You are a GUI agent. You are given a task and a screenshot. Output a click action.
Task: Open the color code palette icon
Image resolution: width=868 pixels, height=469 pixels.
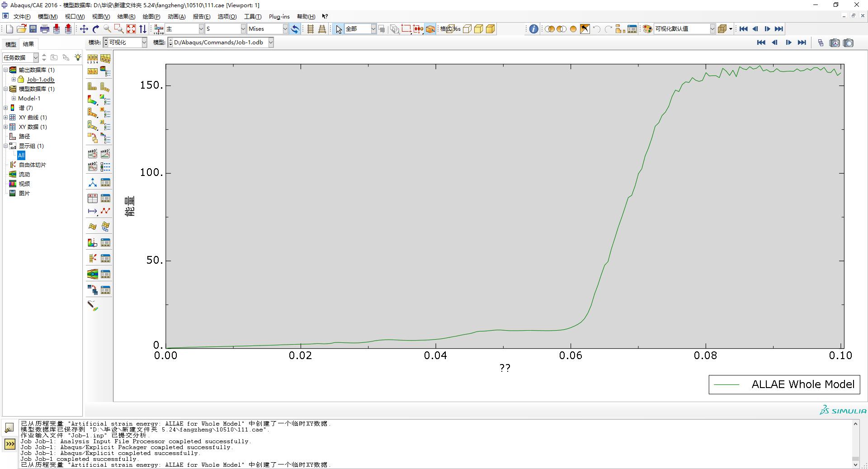[647, 29]
